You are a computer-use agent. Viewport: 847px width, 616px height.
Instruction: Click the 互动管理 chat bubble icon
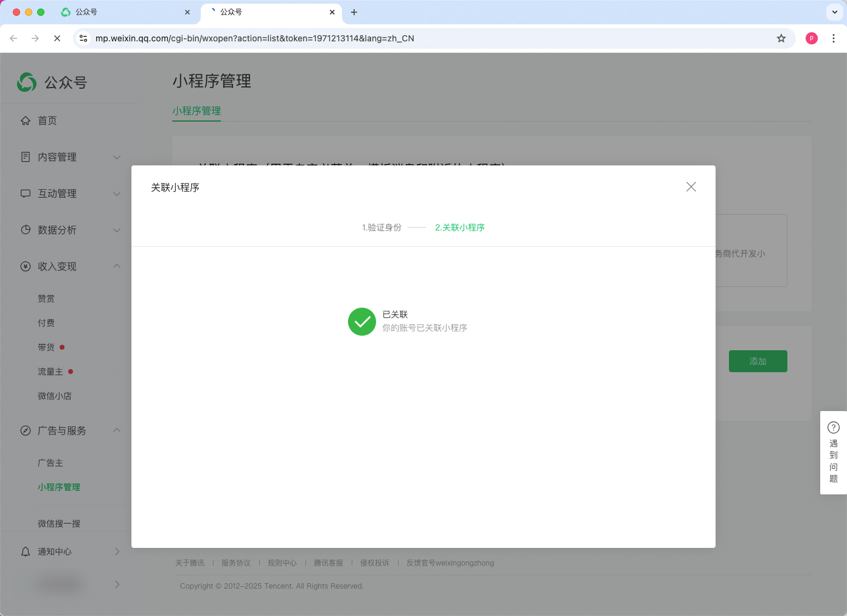coord(26,193)
